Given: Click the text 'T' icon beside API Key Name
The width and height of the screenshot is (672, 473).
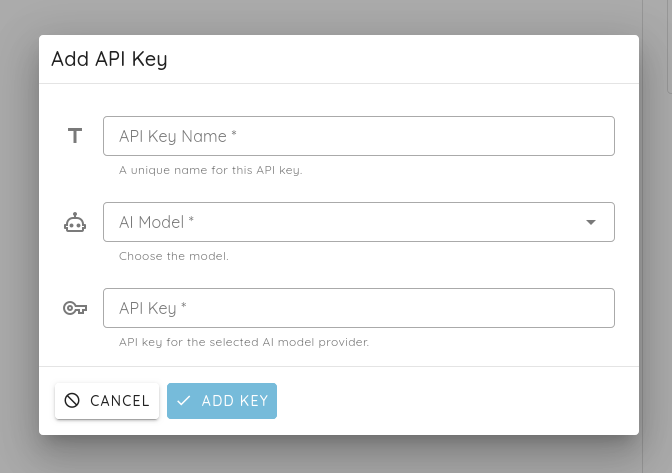Looking at the screenshot, I should point(75,136).
